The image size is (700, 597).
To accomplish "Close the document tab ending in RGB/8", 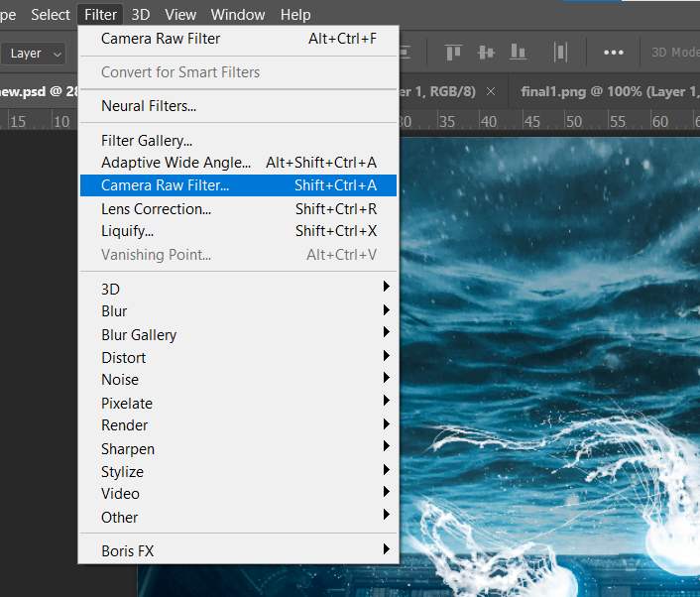I will [x=490, y=91].
